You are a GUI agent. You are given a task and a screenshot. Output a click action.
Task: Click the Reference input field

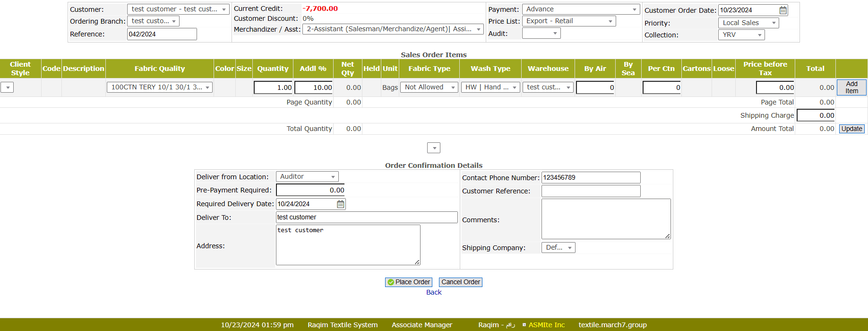(162, 34)
